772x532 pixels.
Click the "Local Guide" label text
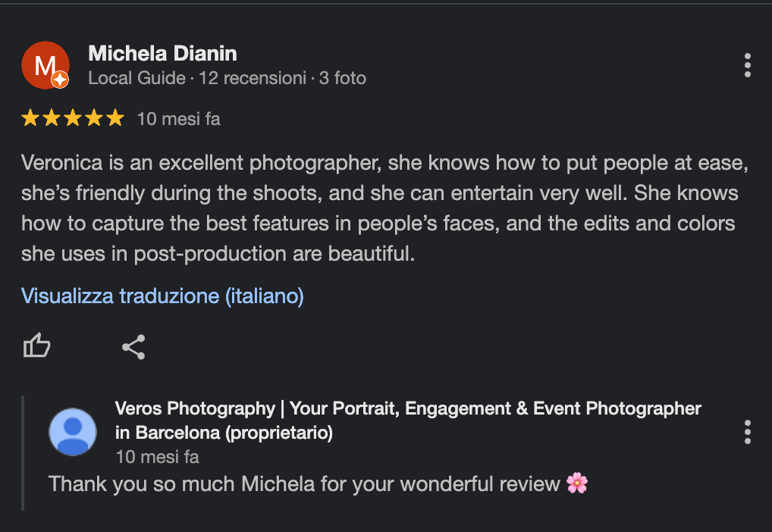point(137,78)
